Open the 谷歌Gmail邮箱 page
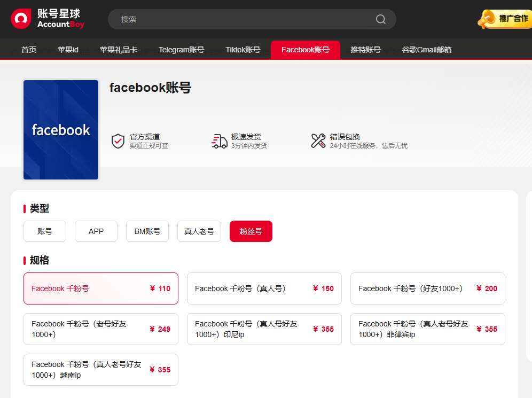 tap(426, 49)
